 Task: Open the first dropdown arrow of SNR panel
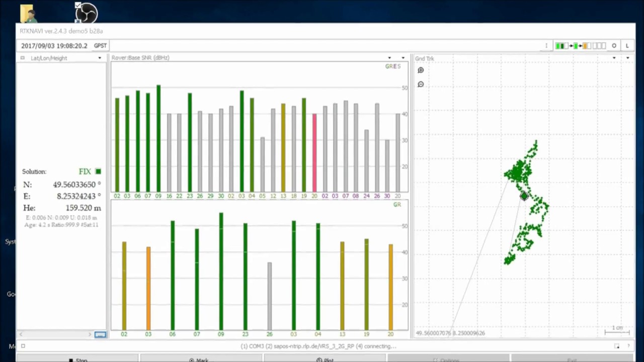pyautogui.click(x=389, y=58)
